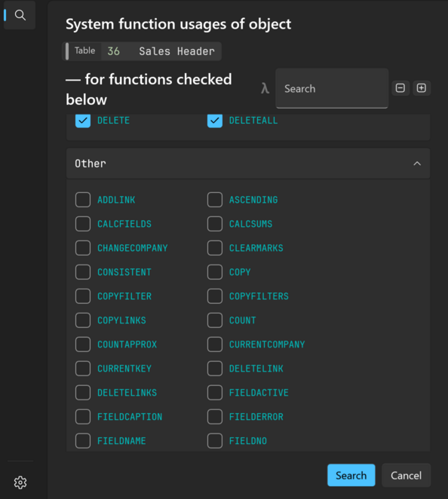Click the CURRENTCOMPANY function label
Image resolution: width=448 pixels, height=499 pixels.
pyautogui.click(x=267, y=344)
